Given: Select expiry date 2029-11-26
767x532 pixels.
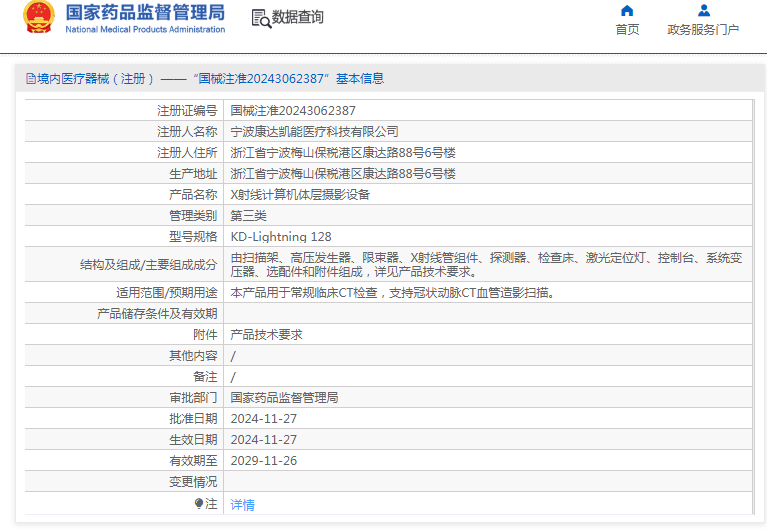Looking at the screenshot, I should [x=264, y=461].
